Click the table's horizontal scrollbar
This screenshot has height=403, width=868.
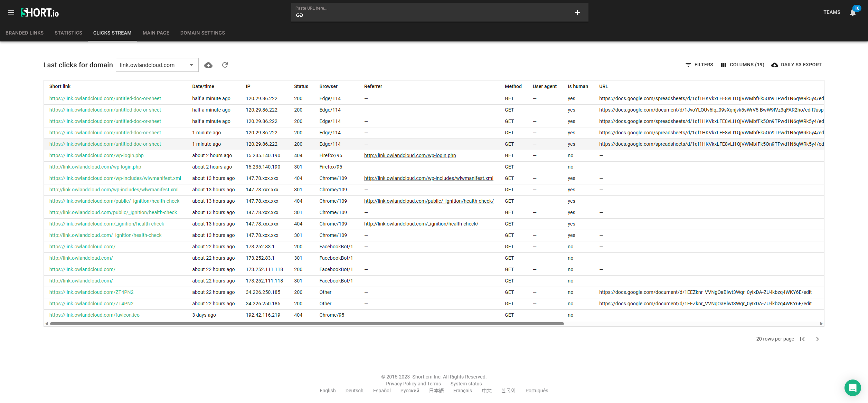pyautogui.click(x=307, y=324)
